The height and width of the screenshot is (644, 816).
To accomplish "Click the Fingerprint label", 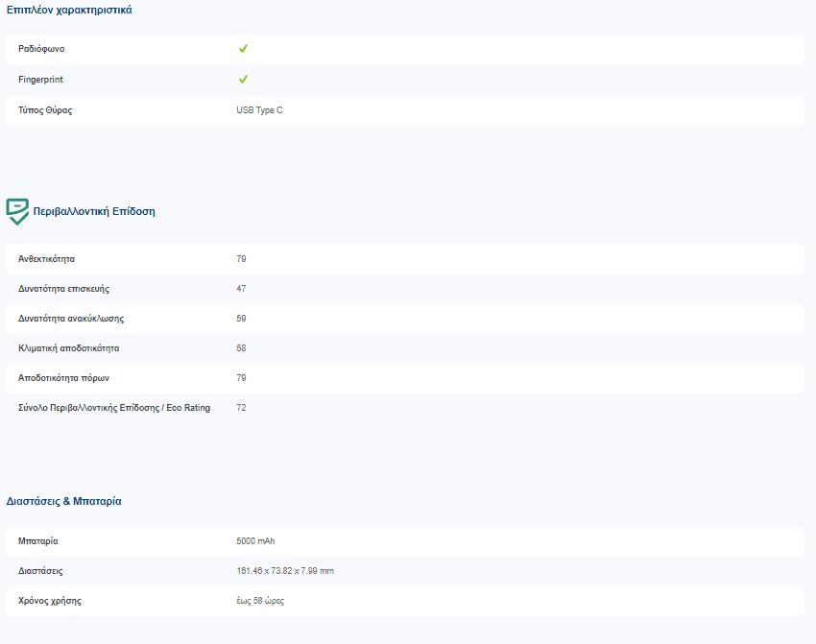I will pos(40,80).
